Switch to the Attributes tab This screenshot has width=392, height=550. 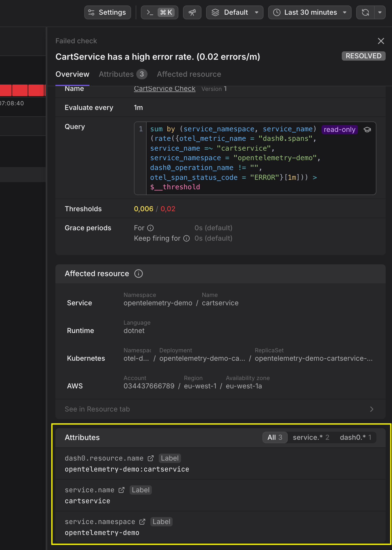tap(123, 74)
